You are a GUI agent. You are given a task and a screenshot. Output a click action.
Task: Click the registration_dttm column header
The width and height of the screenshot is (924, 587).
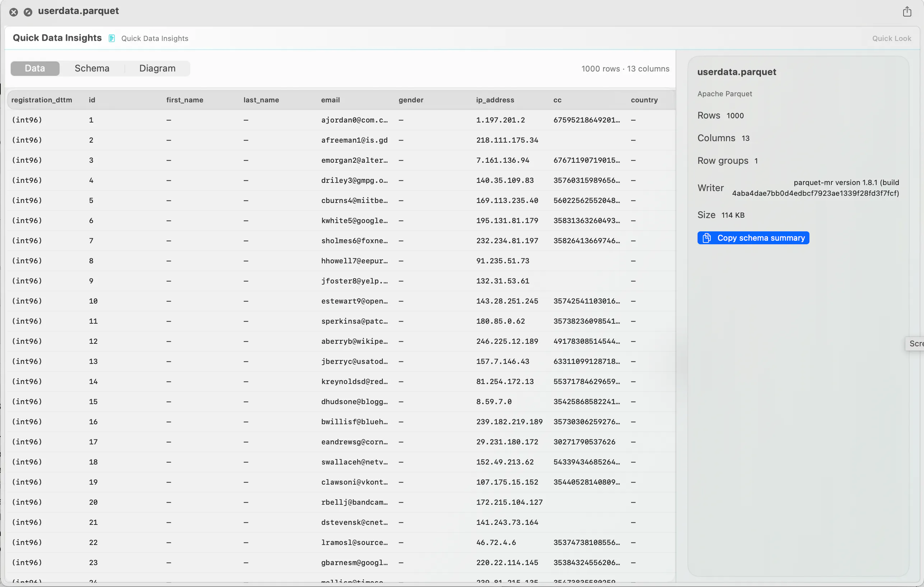[42, 100]
